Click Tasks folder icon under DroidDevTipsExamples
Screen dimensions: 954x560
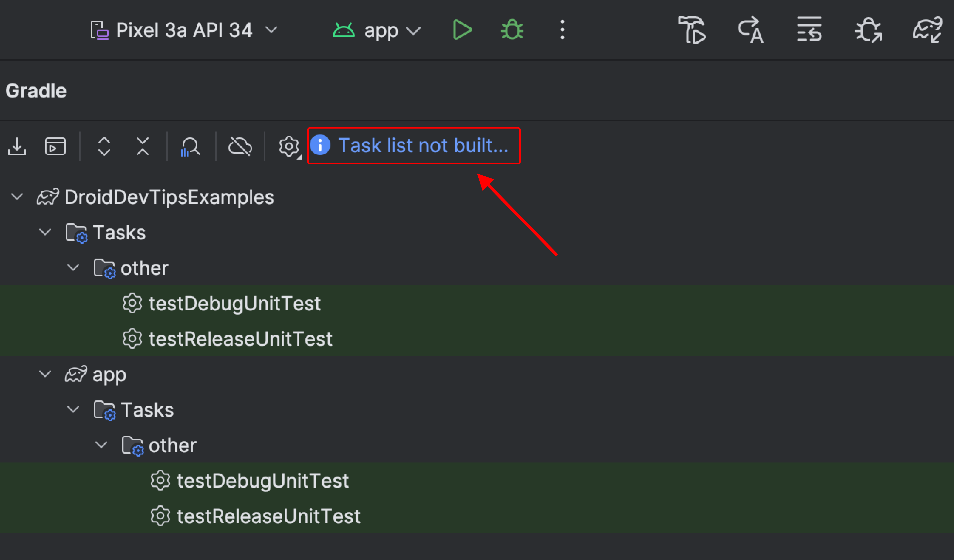tap(77, 233)
